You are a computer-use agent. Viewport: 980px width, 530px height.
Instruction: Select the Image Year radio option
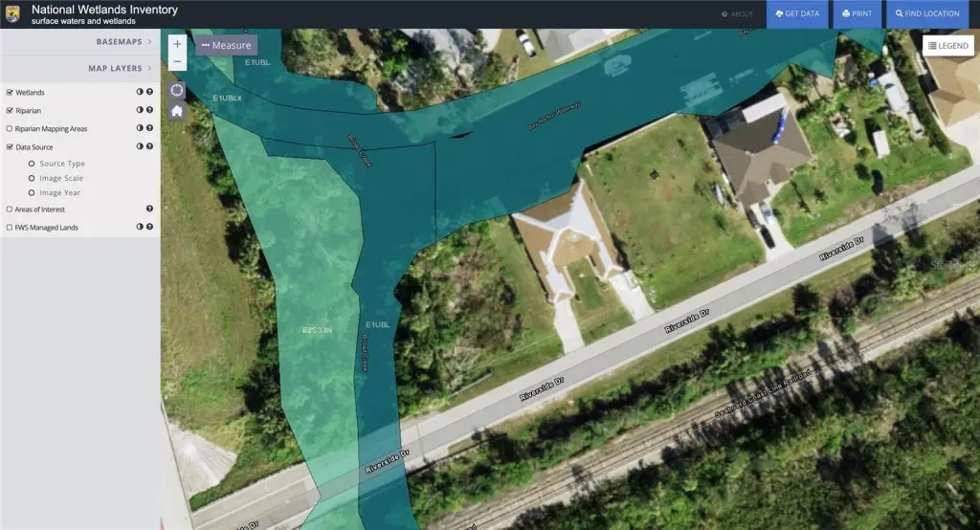tap(33, 192)
